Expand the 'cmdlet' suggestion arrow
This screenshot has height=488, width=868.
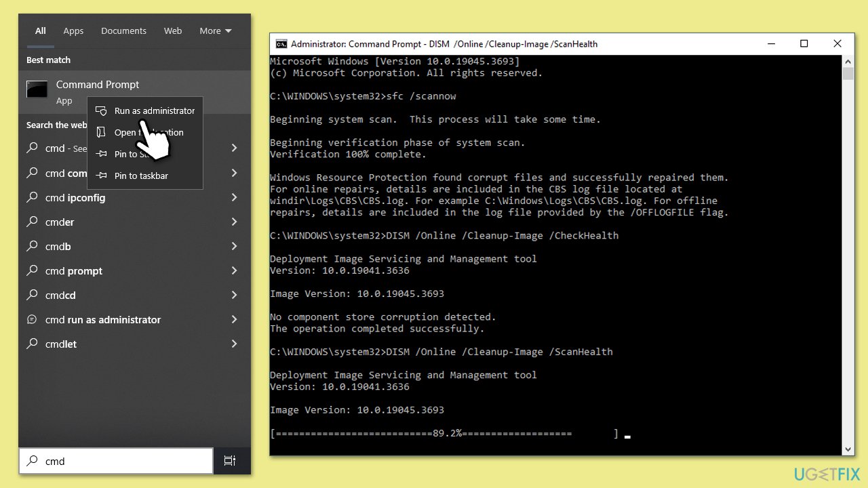[234, 344]
